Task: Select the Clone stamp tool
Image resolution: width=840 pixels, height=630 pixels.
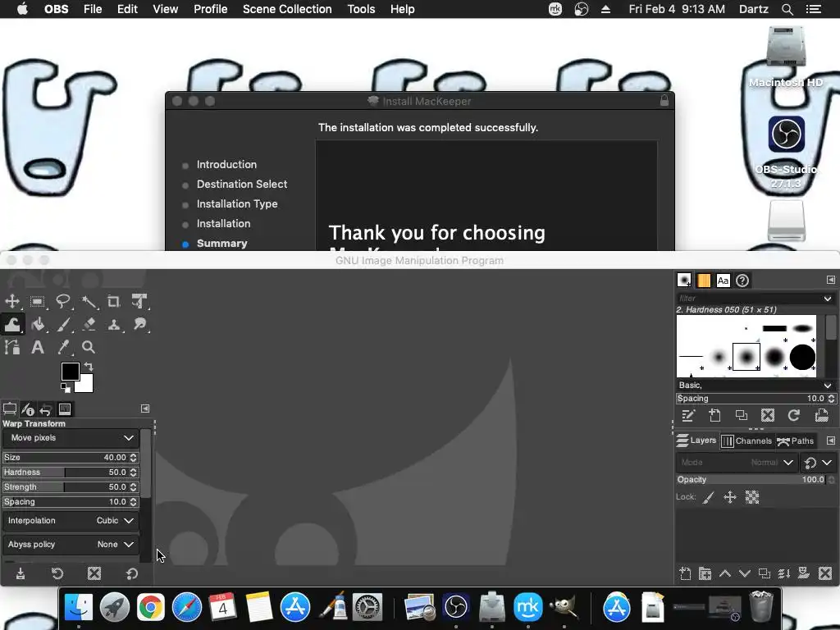Action: pos(113,324)
